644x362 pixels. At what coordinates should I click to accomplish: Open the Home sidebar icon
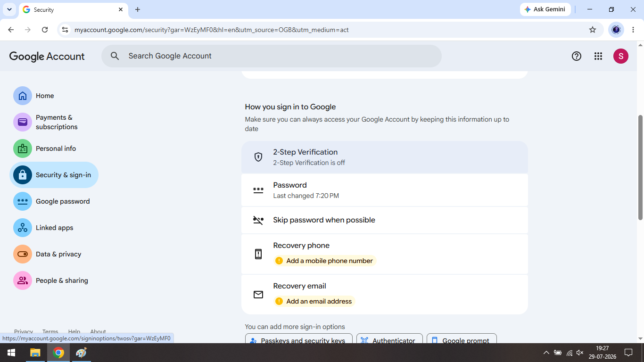pos(23,96)
